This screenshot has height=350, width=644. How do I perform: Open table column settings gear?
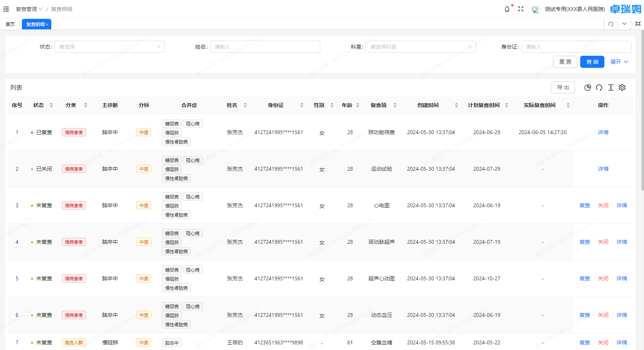[622, 87]
